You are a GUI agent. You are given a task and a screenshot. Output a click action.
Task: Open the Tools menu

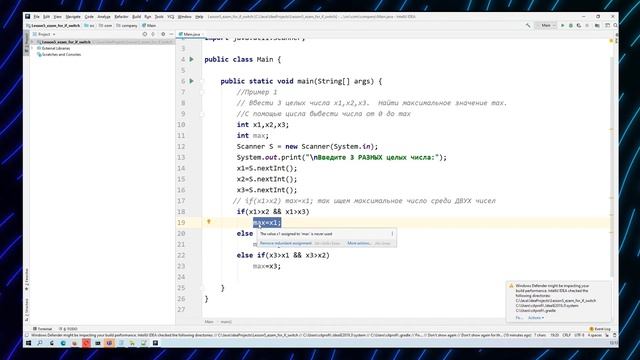click(159, 17)
